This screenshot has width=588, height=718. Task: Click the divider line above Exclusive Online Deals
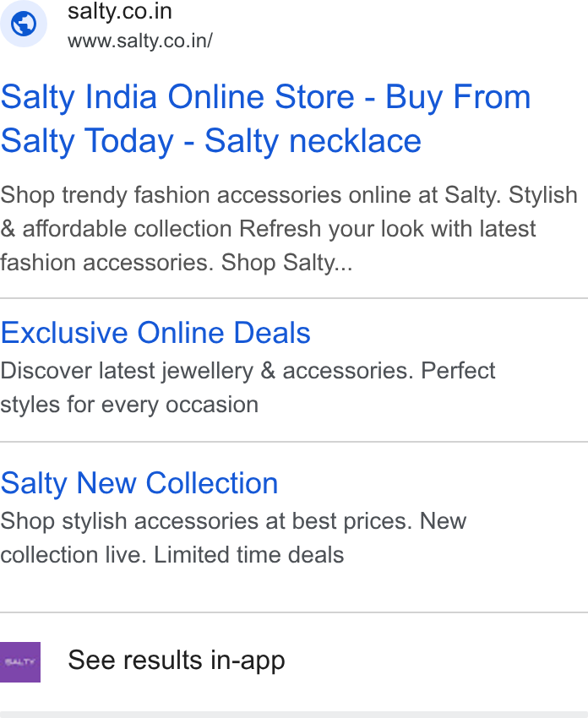pos(294,298)
